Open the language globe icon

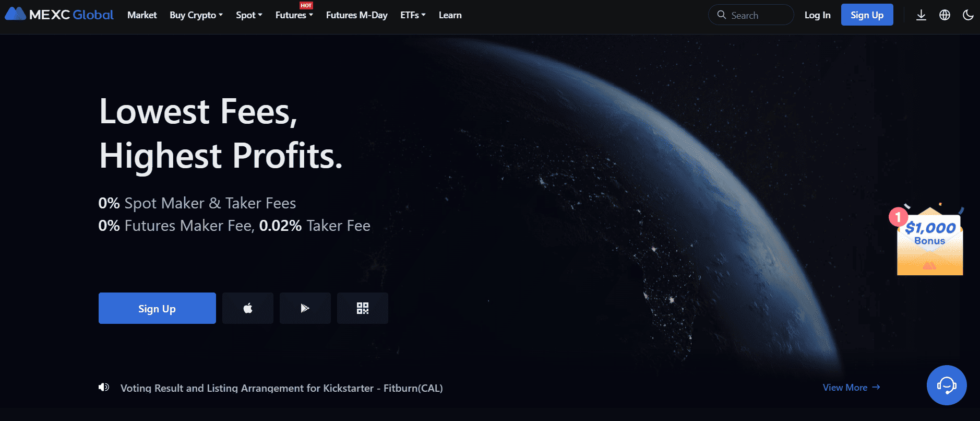coord(945,15)
